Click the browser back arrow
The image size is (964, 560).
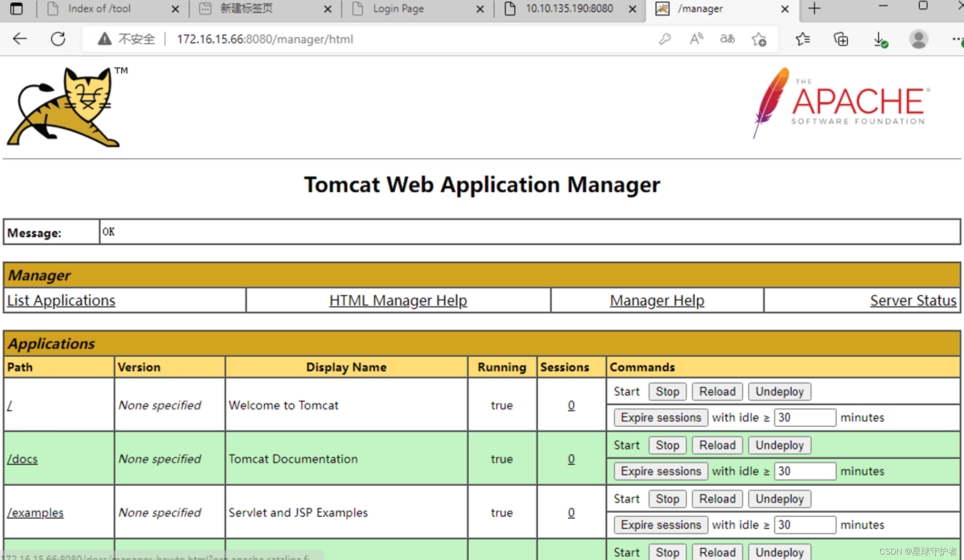pos(19,39)
